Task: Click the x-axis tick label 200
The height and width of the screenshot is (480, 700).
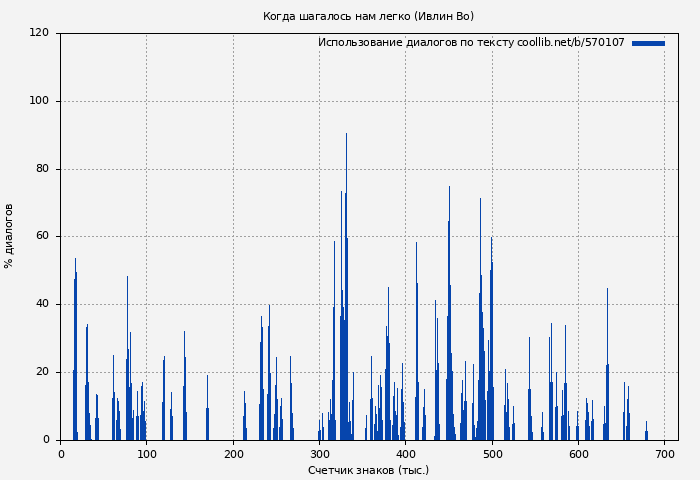Action: click(233, 454)
